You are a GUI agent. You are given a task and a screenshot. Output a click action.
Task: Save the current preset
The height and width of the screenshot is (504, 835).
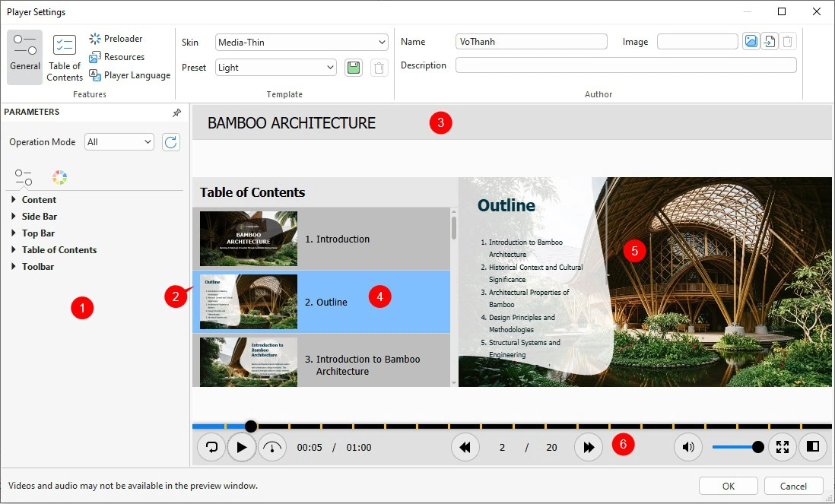[353, 67]
